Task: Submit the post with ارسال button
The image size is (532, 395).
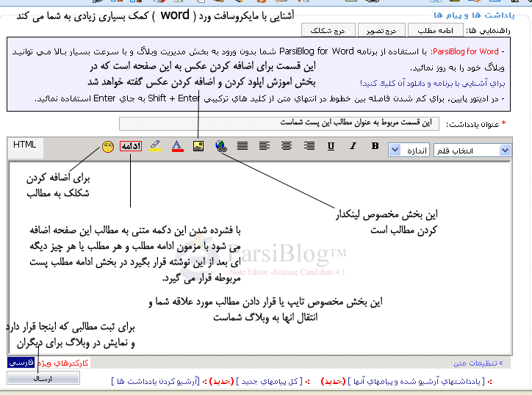Action: tap(43, 378)
